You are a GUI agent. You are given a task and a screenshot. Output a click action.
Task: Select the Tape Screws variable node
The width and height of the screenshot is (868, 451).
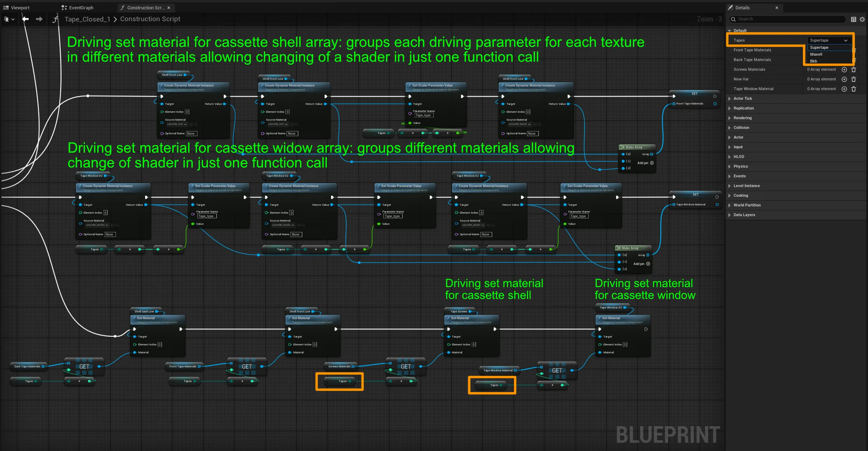[x=460, y=311]
